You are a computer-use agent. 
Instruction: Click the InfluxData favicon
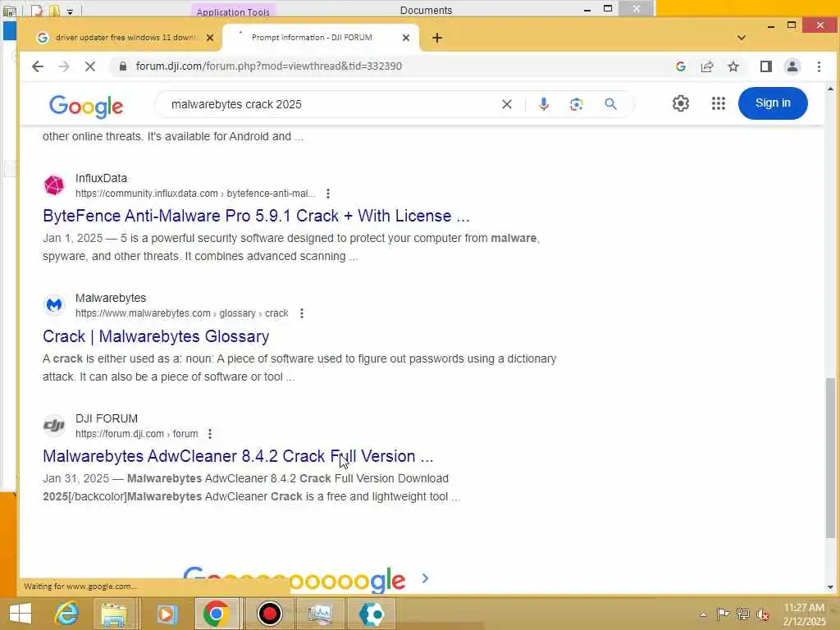(x=53, y=185)
